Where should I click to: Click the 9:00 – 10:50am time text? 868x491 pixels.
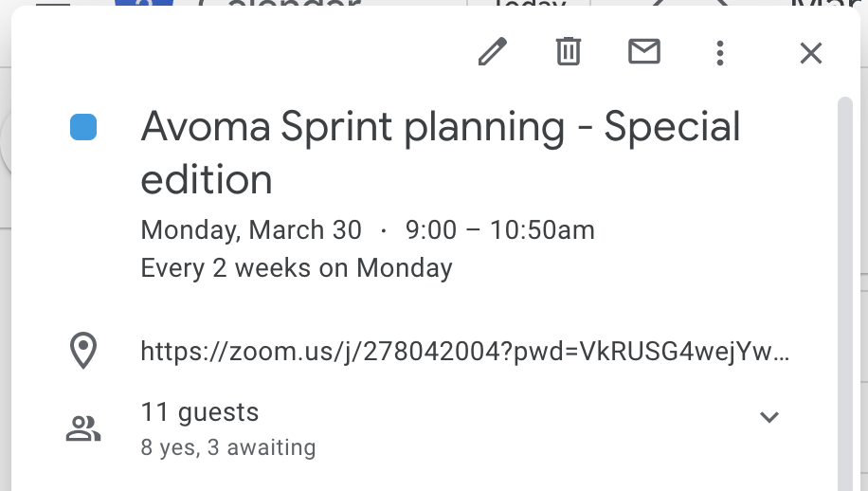pyautogui.click(x=500, y=230)
